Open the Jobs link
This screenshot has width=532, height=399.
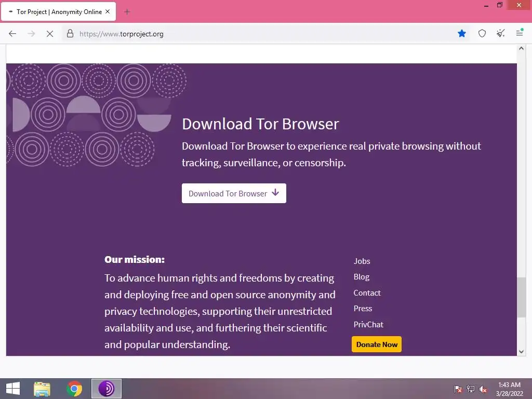[362, 261]
